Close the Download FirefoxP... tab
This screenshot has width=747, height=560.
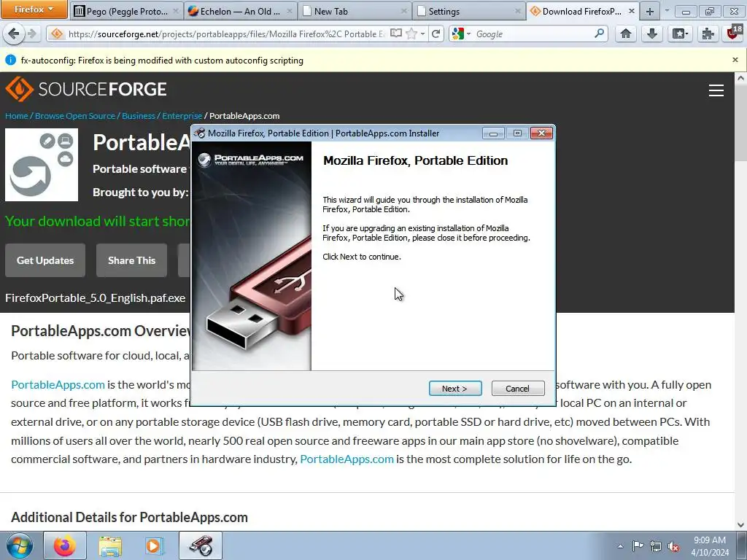(631, 11)
